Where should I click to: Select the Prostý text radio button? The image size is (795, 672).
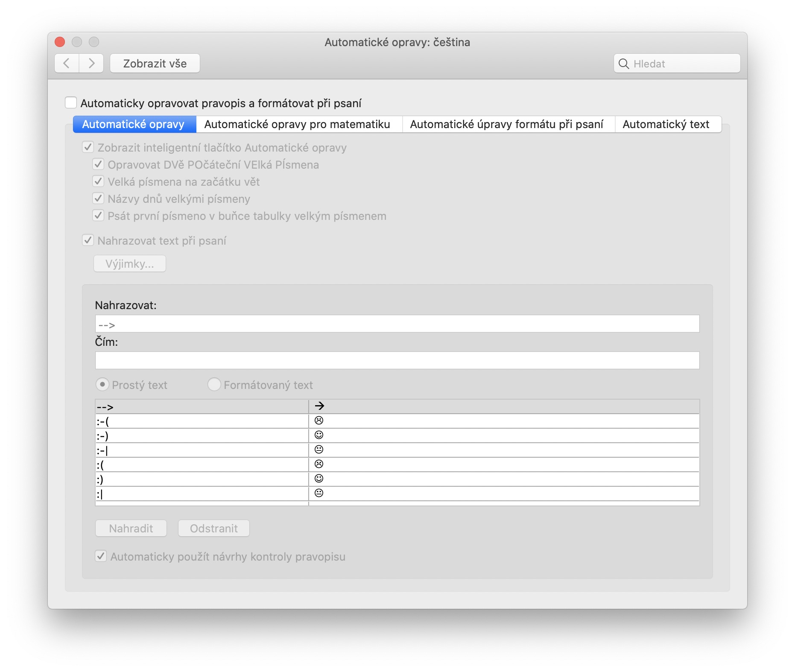pyautogui.click(x=102, y=385)
